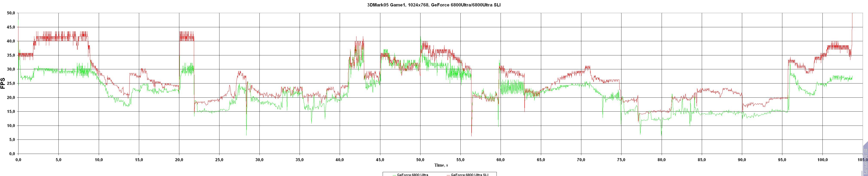Pick "25,0" on the horizontal time axis

[219, 160]
